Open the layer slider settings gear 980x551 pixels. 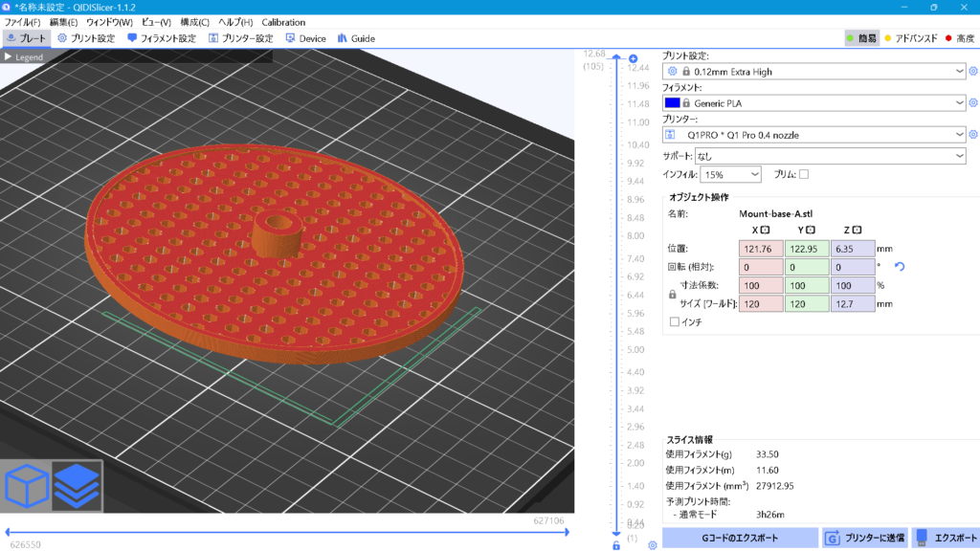652,545
